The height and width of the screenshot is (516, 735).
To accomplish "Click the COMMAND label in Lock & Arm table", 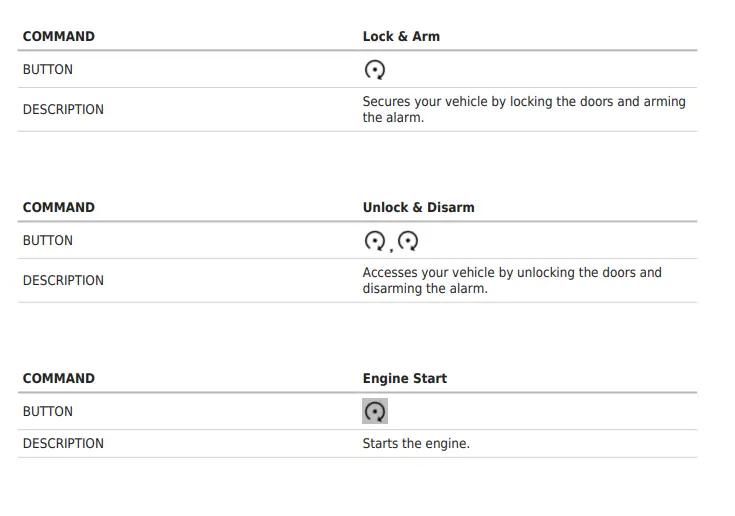I will click(59, 36).
